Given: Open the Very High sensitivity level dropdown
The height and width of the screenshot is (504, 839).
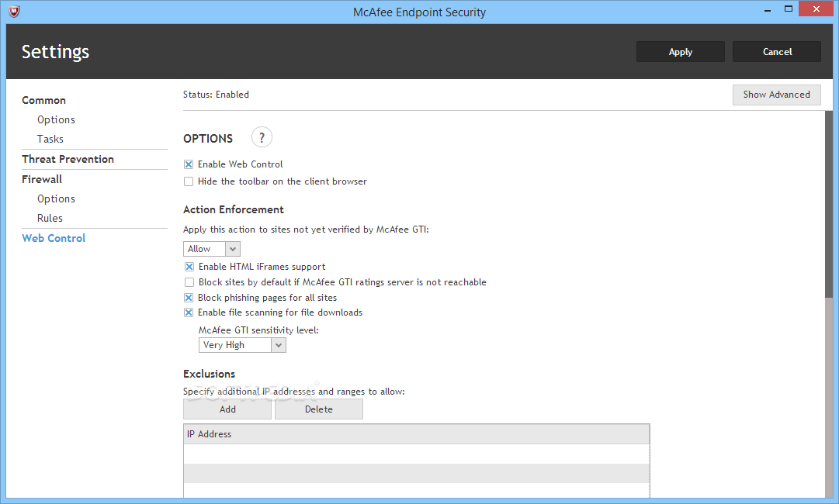Looking at the screenshot, I should tap(242, 345).
